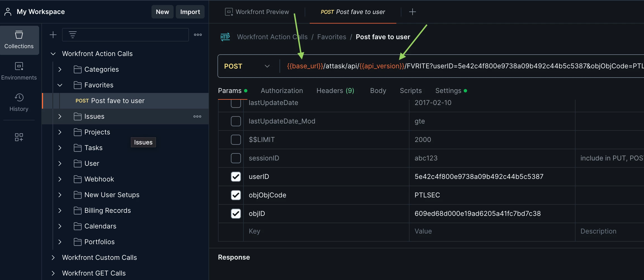Click the New User Setups folder icon

tap(78, 195)
